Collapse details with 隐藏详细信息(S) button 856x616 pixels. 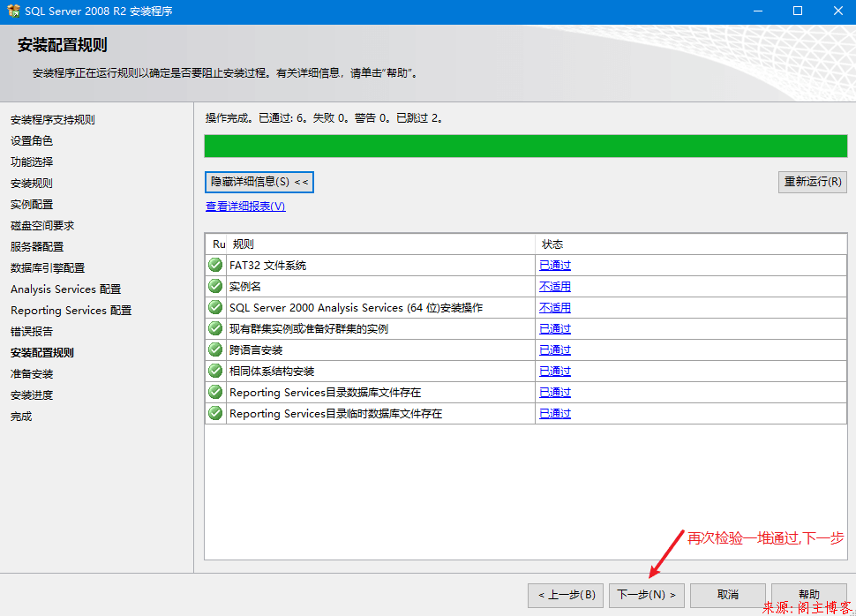(259, 182)
